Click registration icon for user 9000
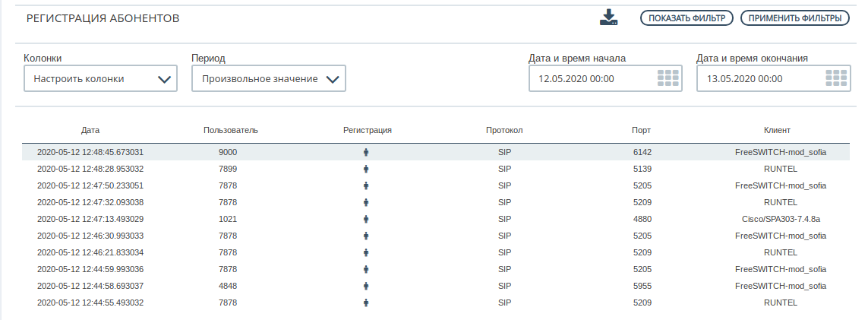 (x=366, y=152)
